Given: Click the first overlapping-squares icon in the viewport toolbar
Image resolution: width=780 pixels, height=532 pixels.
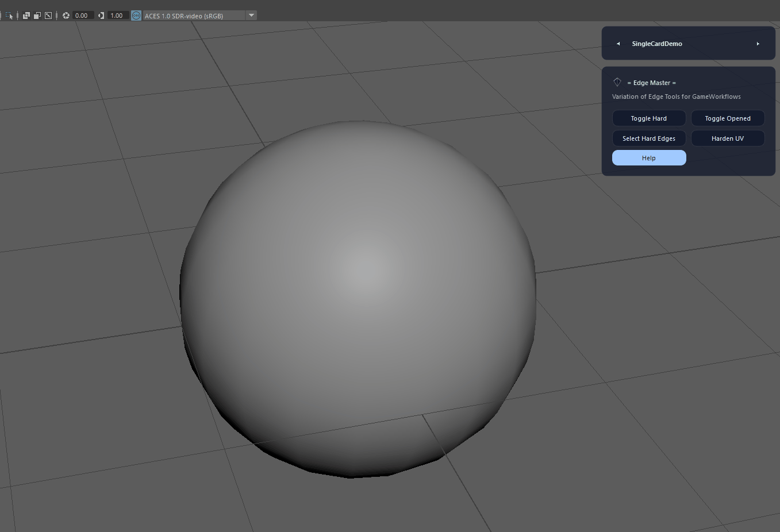Looking at the screenshot, I should click(x=26, y=16).
